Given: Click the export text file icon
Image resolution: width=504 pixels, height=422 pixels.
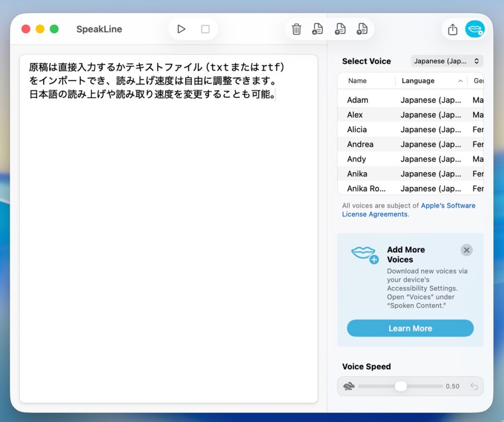Looking at the screenshot, I should pyautogui.click(x=340, y=29).
